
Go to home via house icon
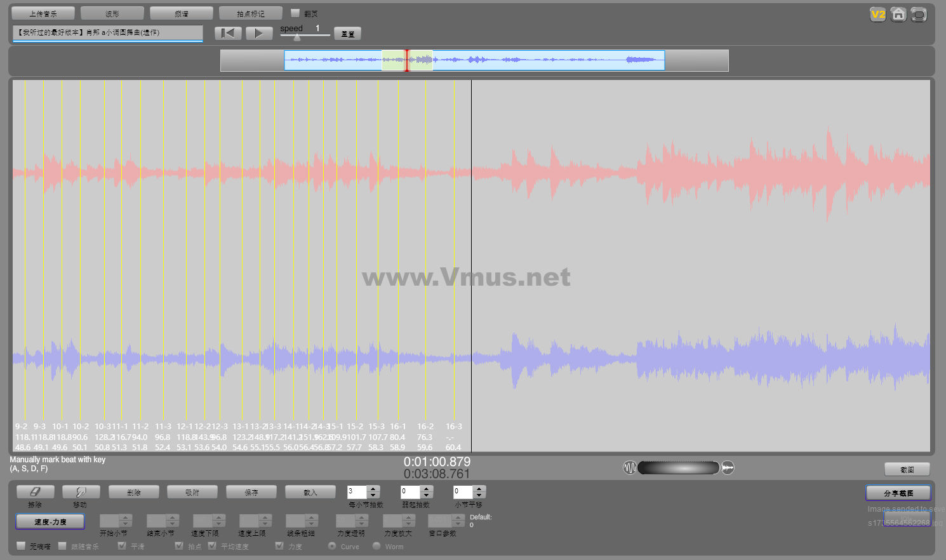coord(898,15)
